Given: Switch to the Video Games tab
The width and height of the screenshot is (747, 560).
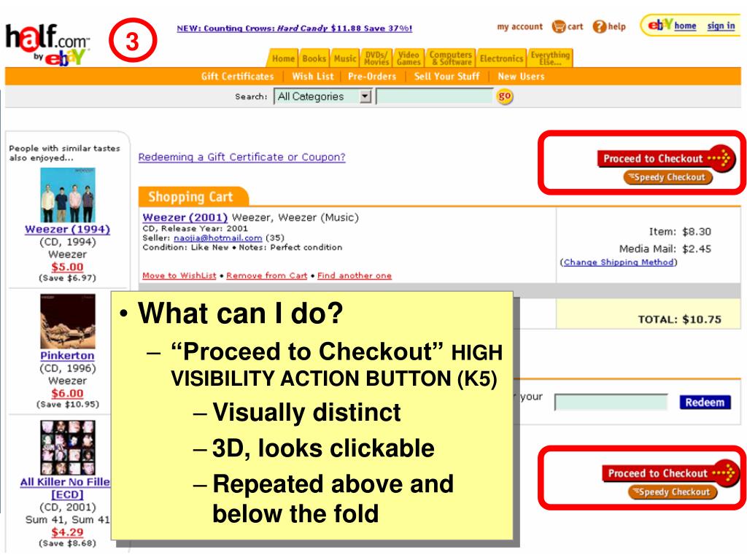Looking at the screenshot, I should [409, 58].
